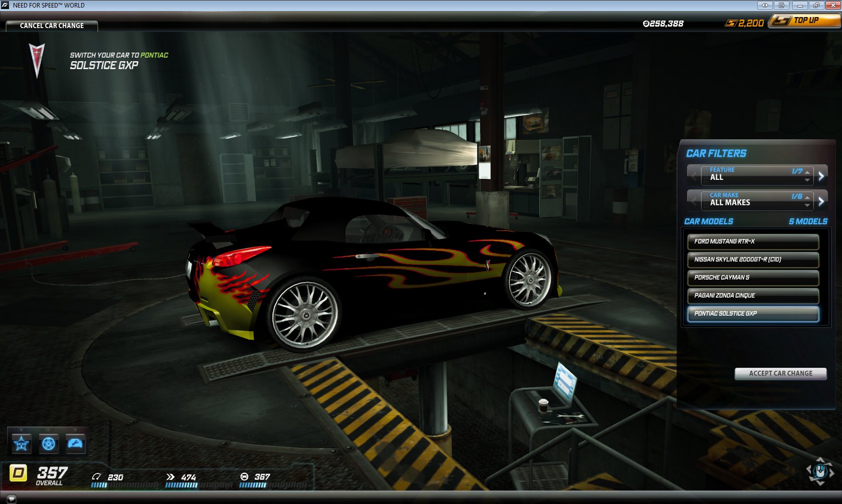Click the SpeedBoost currency icon
This screenshot has height=504, width=842.
click(731, 23)
